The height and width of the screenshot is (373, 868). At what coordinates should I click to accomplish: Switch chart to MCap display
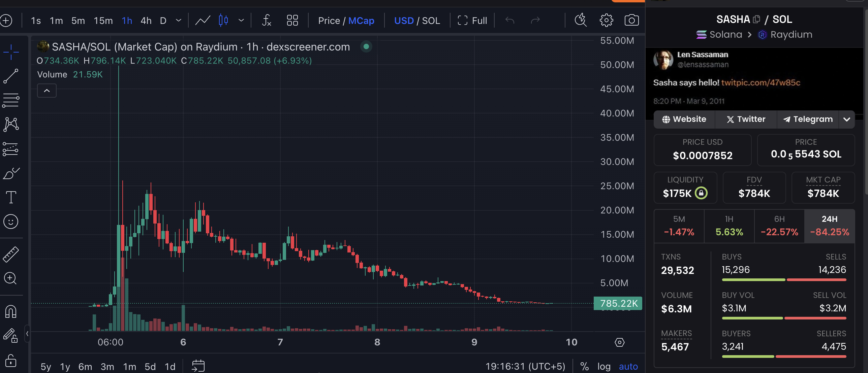[x=361, y=21]
